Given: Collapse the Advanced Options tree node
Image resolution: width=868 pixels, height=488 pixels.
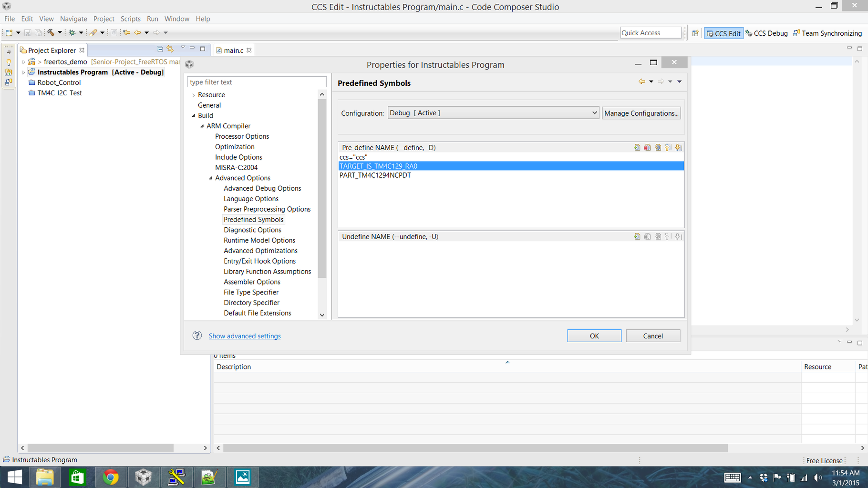Looking at the screenshot, I should click(x=210, y=178).
